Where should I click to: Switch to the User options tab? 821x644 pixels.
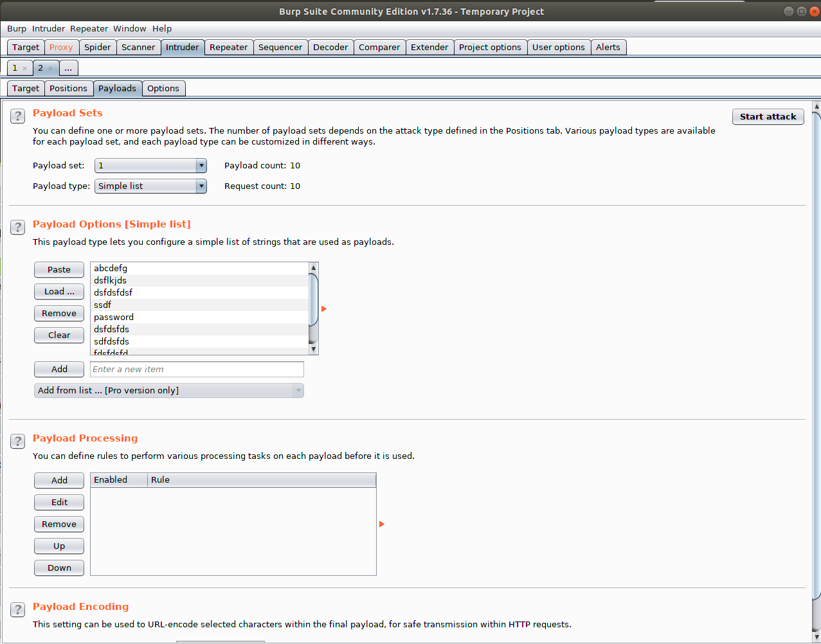tap(559, 48)
